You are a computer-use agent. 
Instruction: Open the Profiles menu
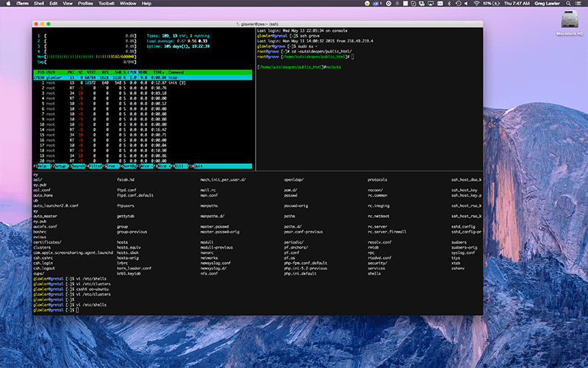coord(85,4)
